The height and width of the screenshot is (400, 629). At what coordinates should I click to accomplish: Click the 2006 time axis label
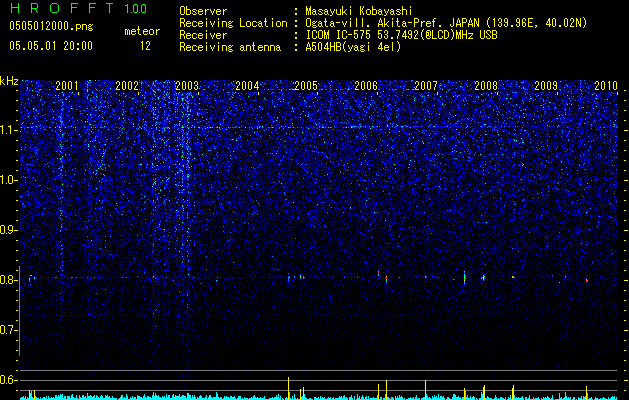point(366,85)
